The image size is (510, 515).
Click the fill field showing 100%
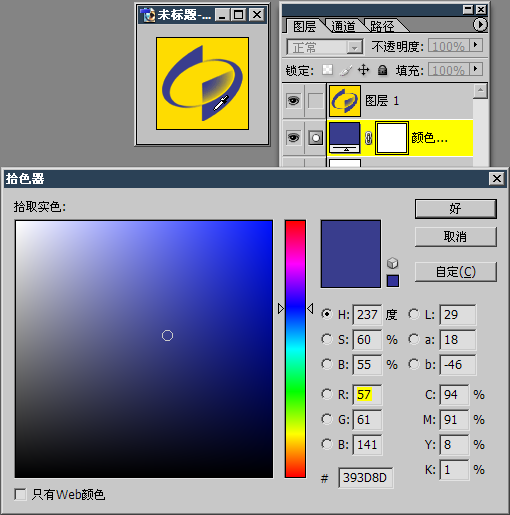coord(449,70)
